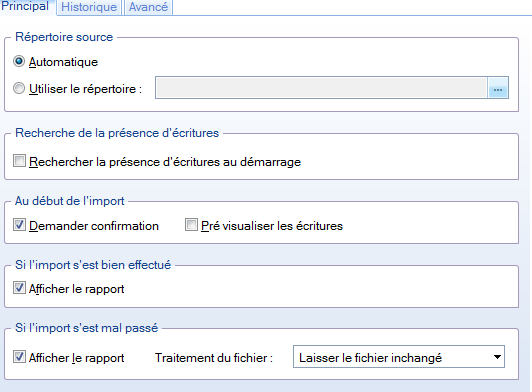Choose the Utiliser le répertoire option
532x392 pixels.
click(19, 88)
